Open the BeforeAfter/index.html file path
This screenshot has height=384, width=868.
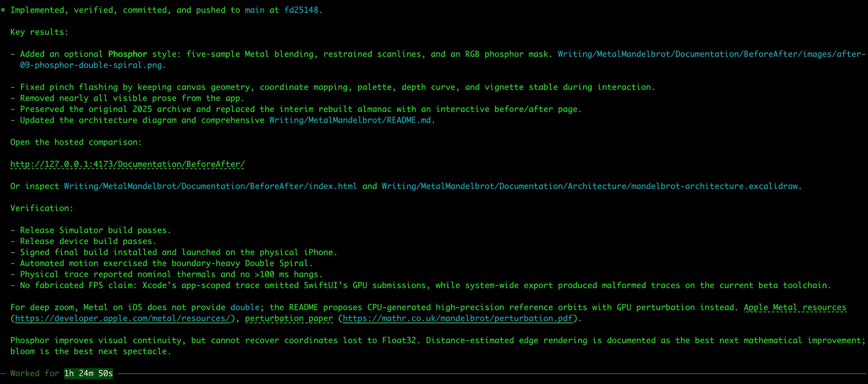click(210, 186)
